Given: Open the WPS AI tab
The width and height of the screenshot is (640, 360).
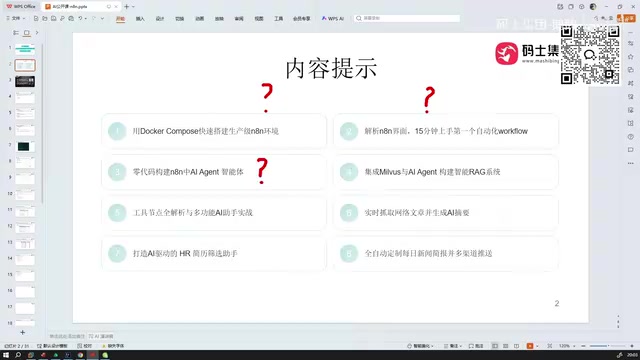Looking at the screenshot, I should [x=333, y=19].
